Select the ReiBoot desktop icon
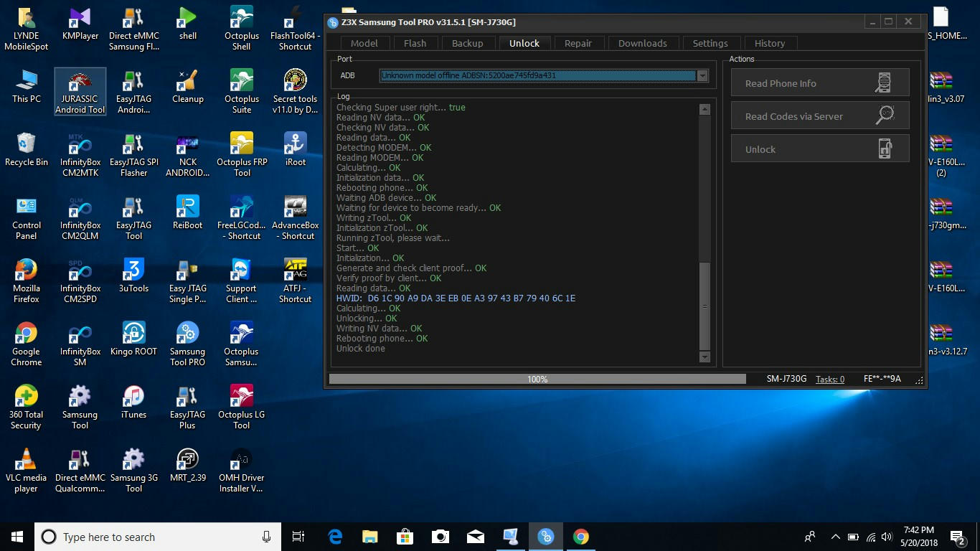 188,212
